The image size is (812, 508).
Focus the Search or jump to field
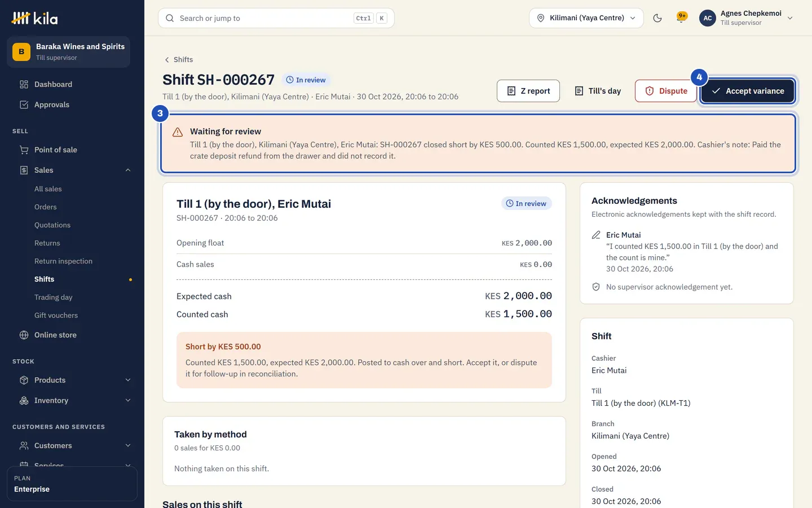click(x=276, y=18)
